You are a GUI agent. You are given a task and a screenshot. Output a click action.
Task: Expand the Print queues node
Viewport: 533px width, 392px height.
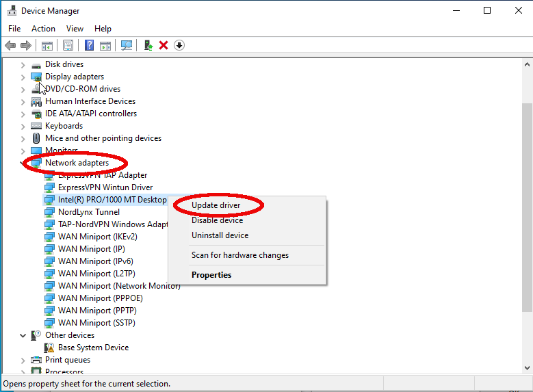click(23, 360)
